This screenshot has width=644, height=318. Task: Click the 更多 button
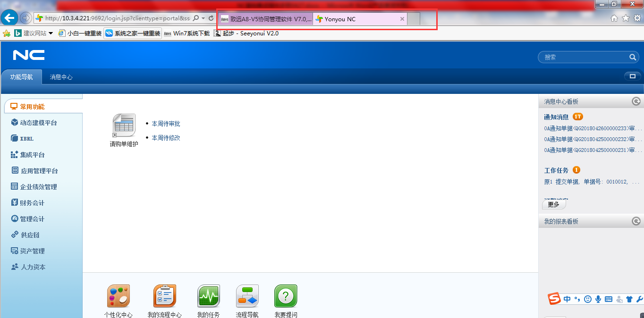554,204
